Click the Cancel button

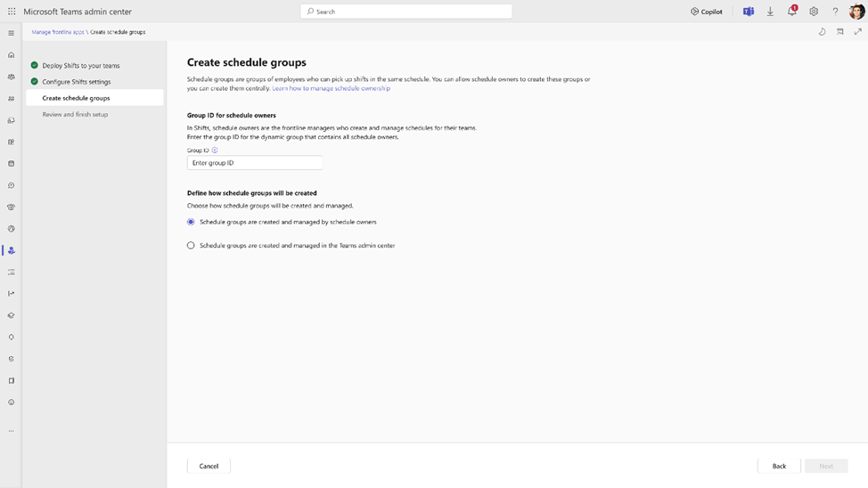coord(209,466)
